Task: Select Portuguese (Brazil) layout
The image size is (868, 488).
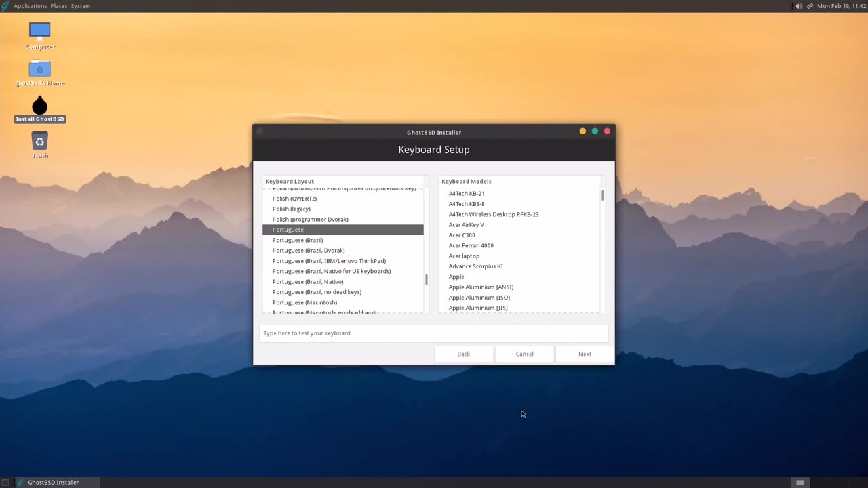Action: [342, 240]
